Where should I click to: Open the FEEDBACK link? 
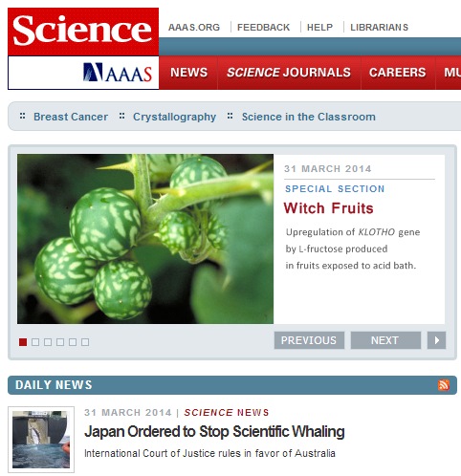coord(263,28)
